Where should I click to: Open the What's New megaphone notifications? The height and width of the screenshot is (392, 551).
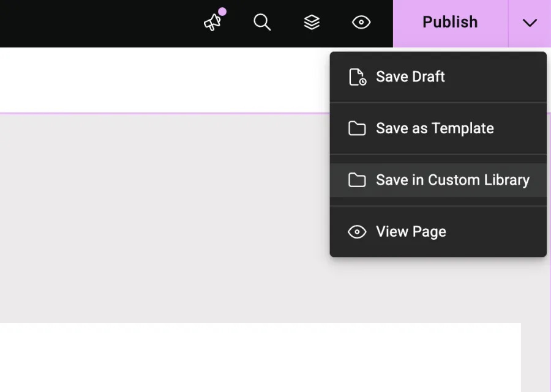click(212, 23)
